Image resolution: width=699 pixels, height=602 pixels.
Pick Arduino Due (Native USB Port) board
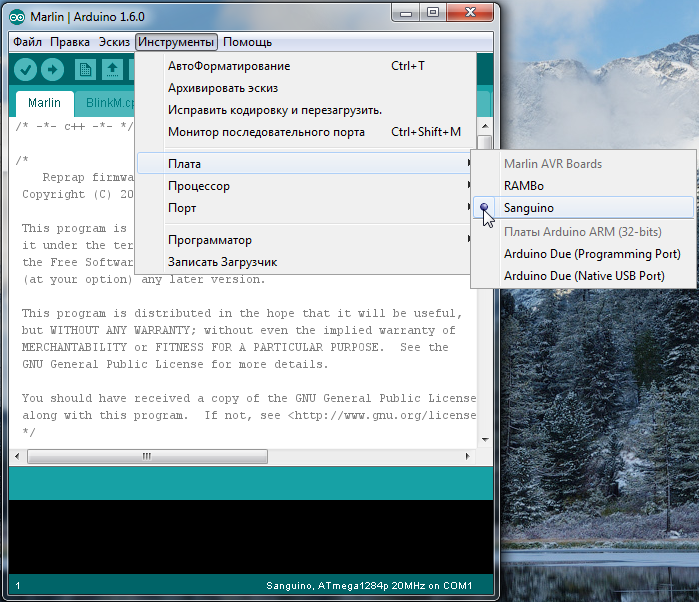[x=583, y=275]
